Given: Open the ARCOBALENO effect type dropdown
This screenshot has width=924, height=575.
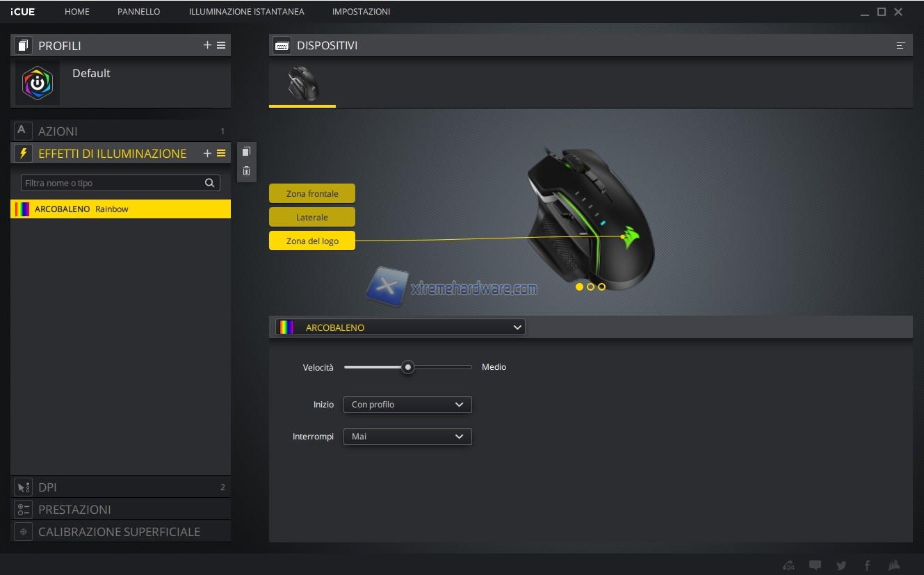Looking at the screenshot, I should [x=400, y=327].
